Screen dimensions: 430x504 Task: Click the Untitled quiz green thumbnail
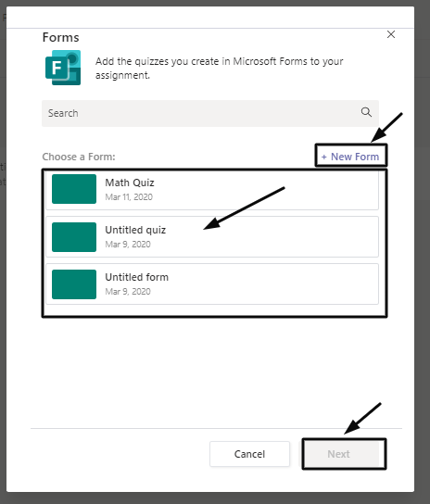[x=74, y=237]
